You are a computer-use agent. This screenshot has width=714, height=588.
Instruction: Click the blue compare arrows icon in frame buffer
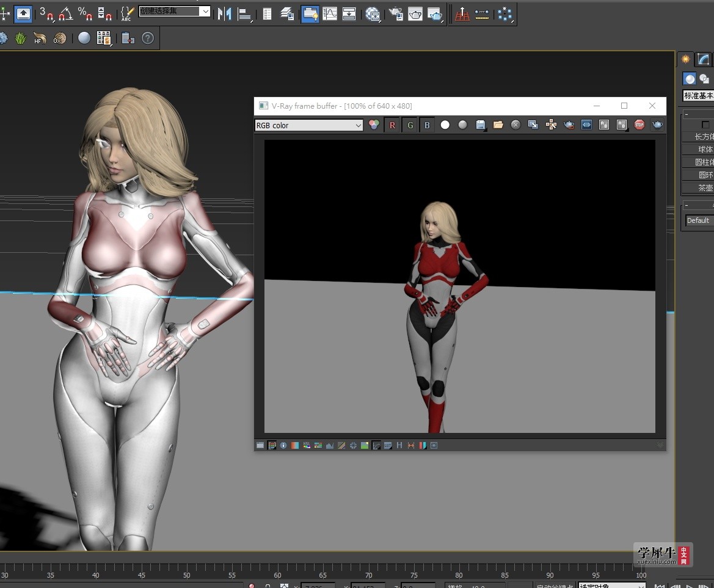[586, 125]
